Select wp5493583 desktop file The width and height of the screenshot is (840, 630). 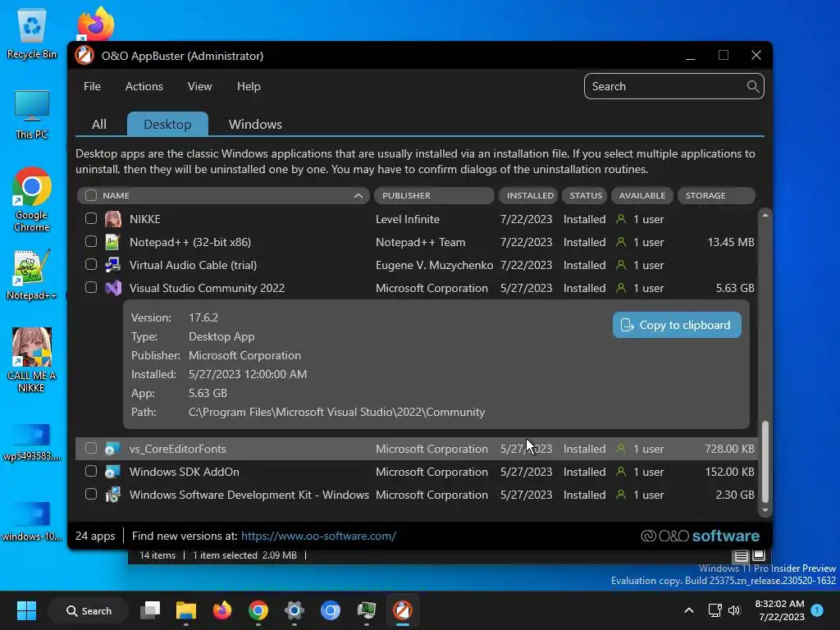pyautogui.click(x=32, y=442)
